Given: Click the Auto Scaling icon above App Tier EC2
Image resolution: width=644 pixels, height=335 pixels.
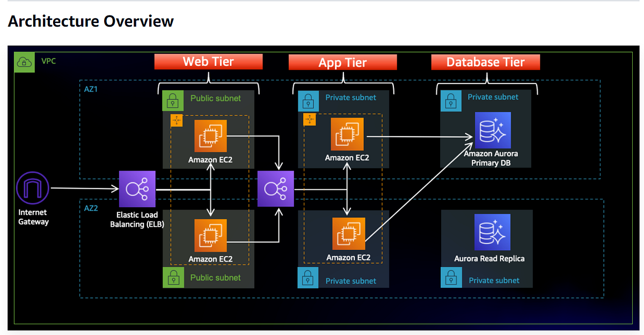Looking at the screenshot, I should [x=310, y=120].
